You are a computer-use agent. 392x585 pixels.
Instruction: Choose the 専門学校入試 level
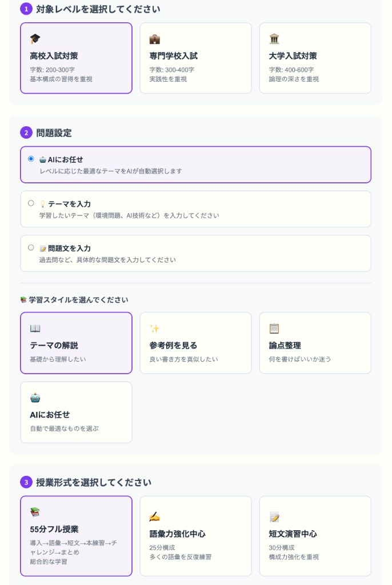195,57
